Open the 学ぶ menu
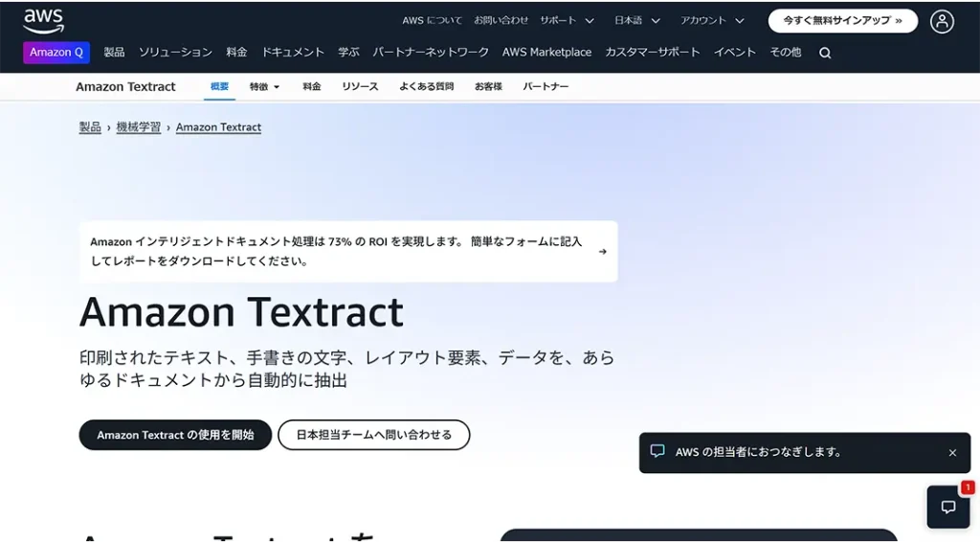980x543 pixels. pos(348,53)
